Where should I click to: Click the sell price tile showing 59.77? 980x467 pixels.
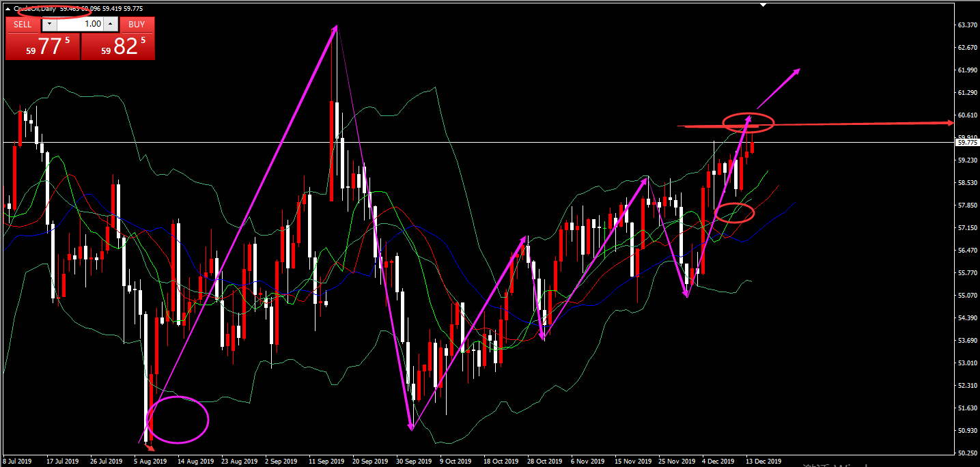pos(42,46)
